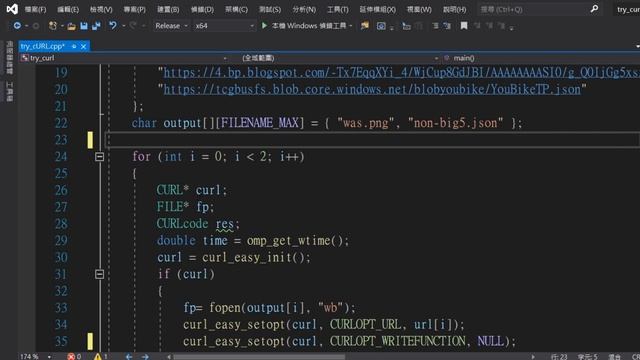Click CURLOPT_URL on line 34

pos(365,324)
